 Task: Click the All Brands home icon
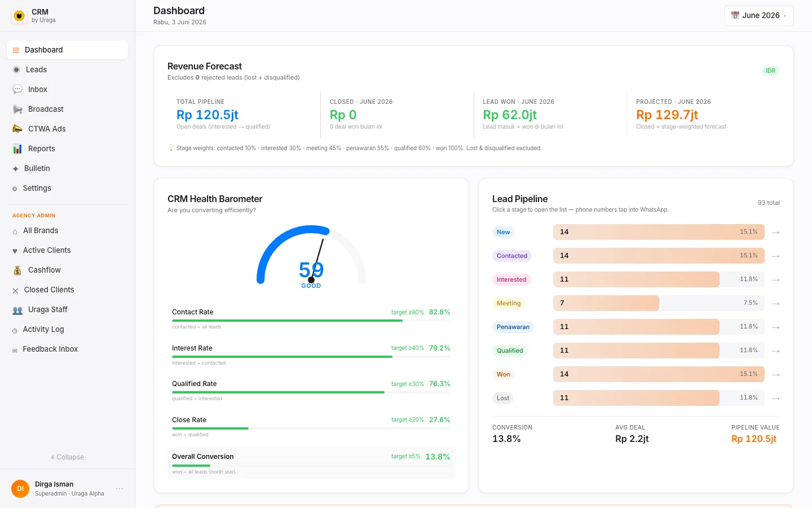coord(15,231)
